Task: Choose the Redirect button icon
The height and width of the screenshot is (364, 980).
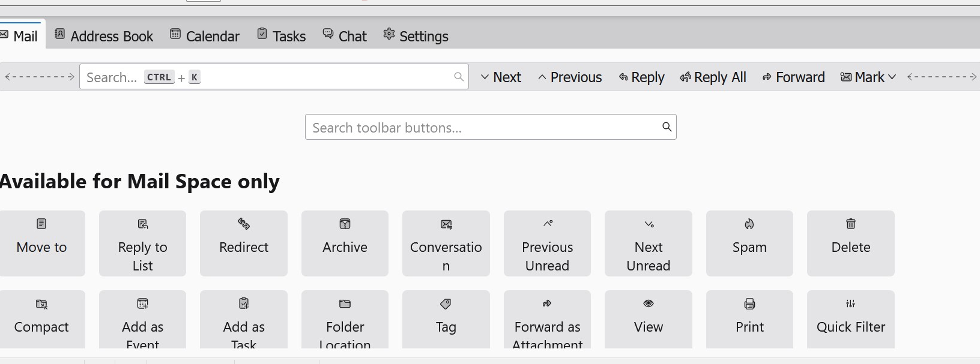Action: (x=244, y=224)
